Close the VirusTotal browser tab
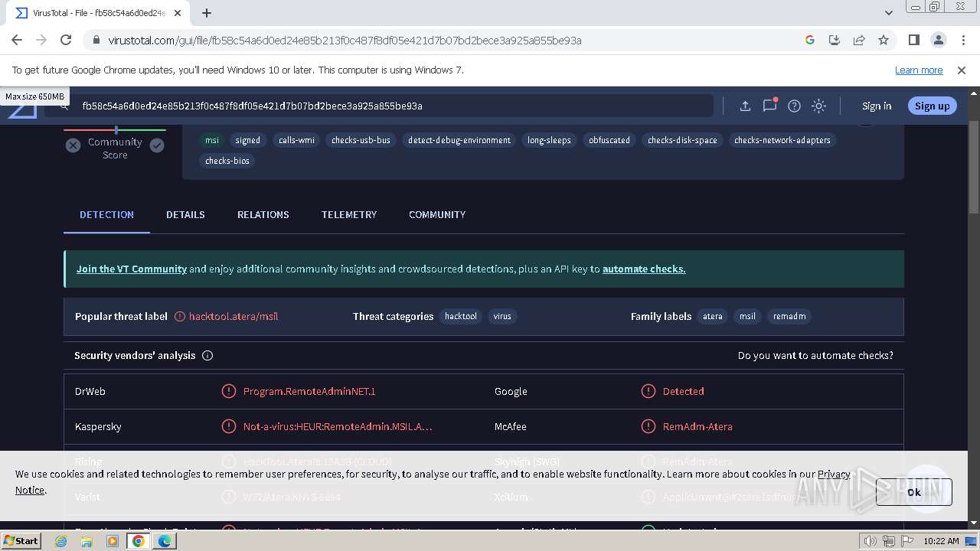The height and width of the screenshot is (551, 980). point(178,13)
